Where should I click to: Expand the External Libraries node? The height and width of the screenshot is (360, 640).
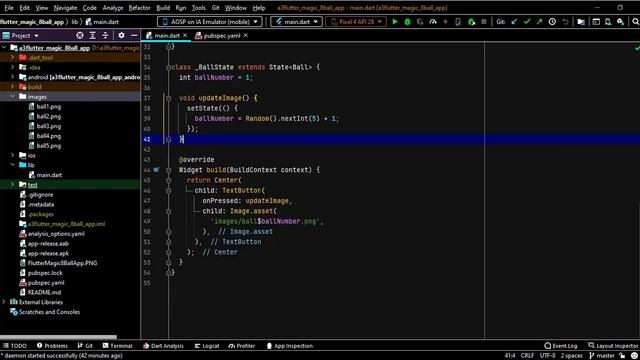tap(4, 302)
